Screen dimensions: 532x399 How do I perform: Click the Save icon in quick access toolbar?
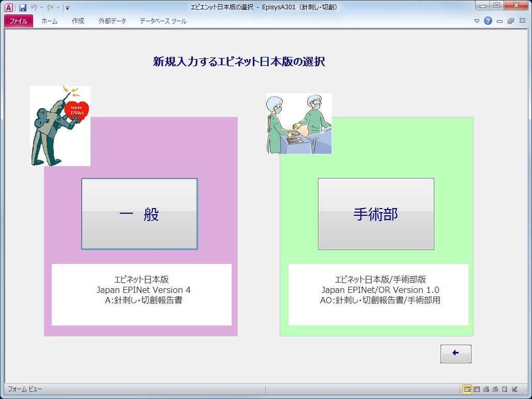(23, 8)
